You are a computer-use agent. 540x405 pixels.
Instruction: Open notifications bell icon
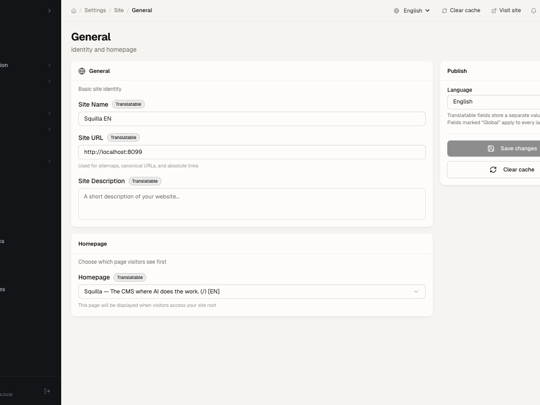[533, 11]
